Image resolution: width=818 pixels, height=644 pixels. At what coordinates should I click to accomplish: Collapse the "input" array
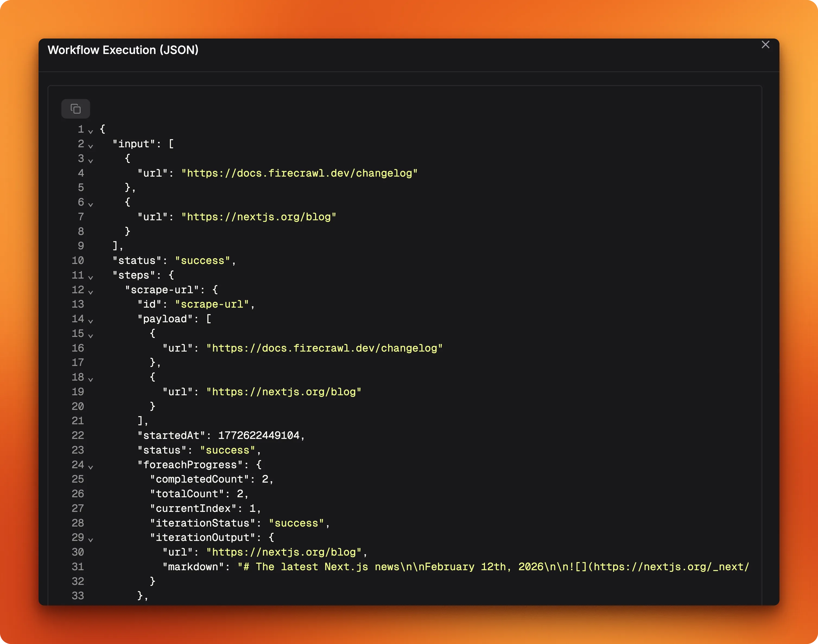[x=90, y=146]
